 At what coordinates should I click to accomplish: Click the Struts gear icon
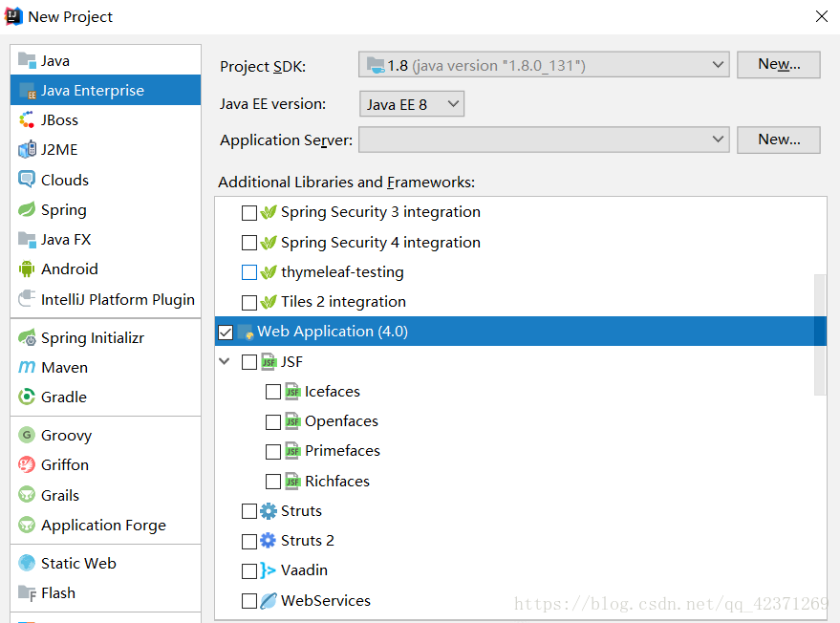pos(269,511)
